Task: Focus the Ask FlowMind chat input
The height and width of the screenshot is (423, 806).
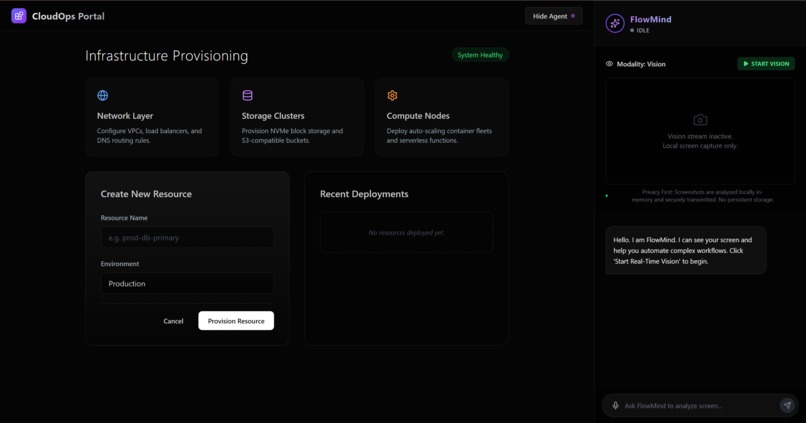Action: click(699, 406)
